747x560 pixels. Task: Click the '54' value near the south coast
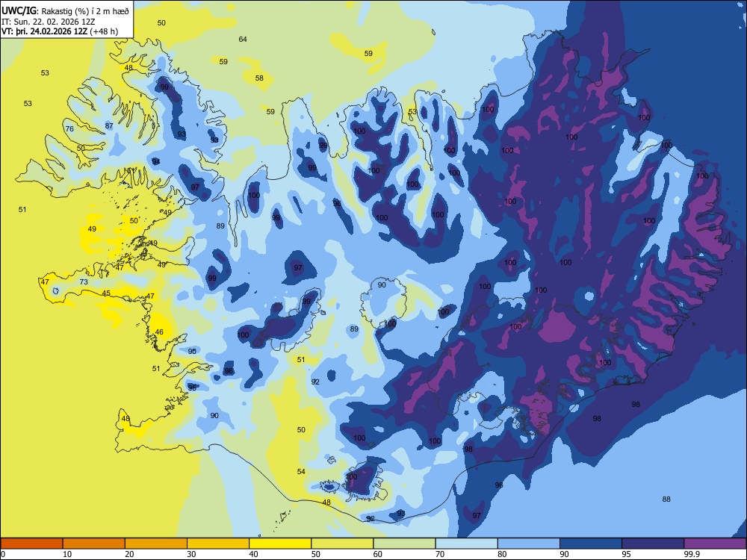(301, 471)
